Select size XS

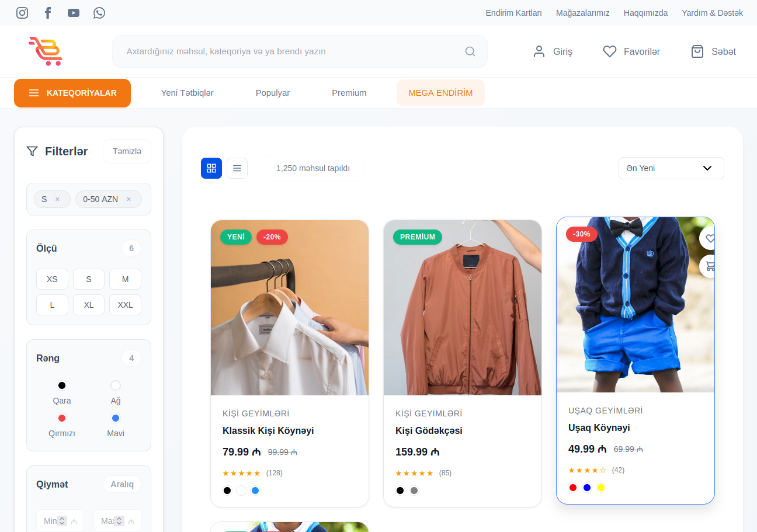52,279
